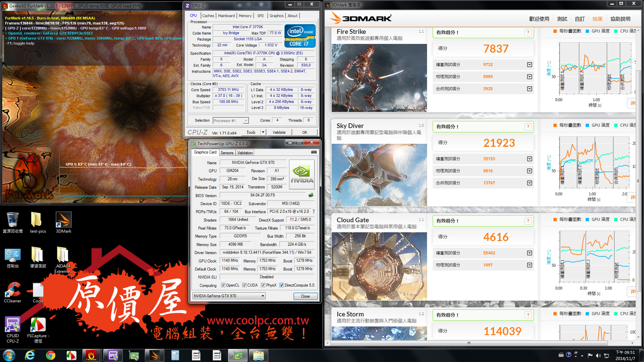Switch to FurMark via taskbar icon
644x362 pixels.
click(91, 355)
